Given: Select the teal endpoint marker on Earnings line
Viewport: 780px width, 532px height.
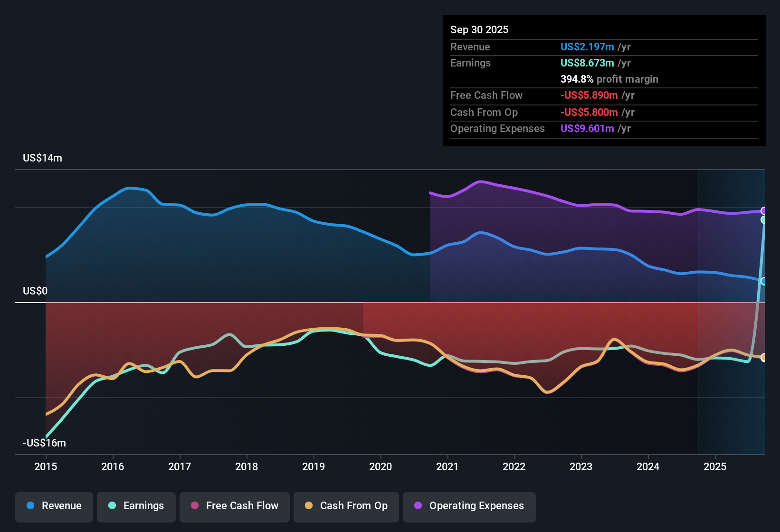Looking at the screenshot, I should (x=764, y=220).
